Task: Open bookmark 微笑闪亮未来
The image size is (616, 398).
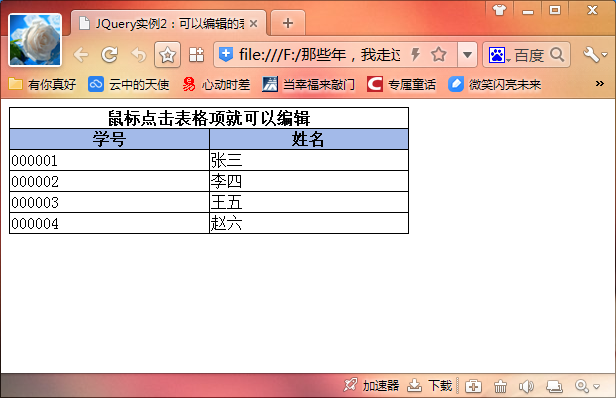Action: point(495,84)
